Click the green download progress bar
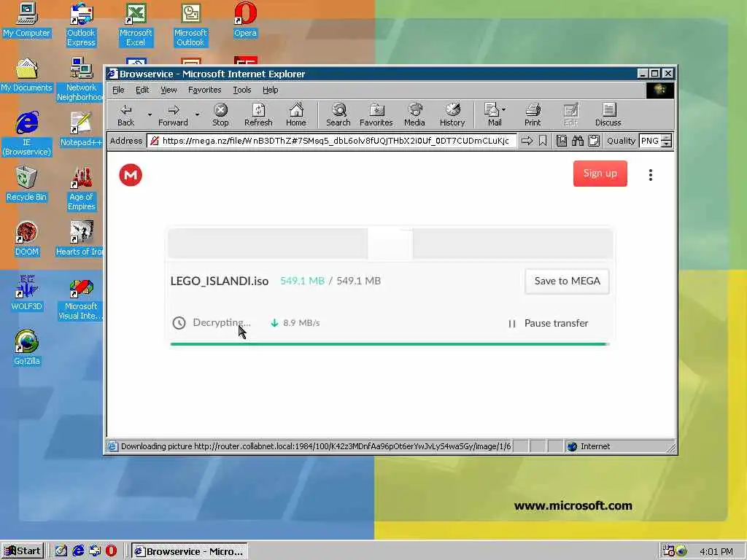747x560 pixels. click(x=389, y=344)
